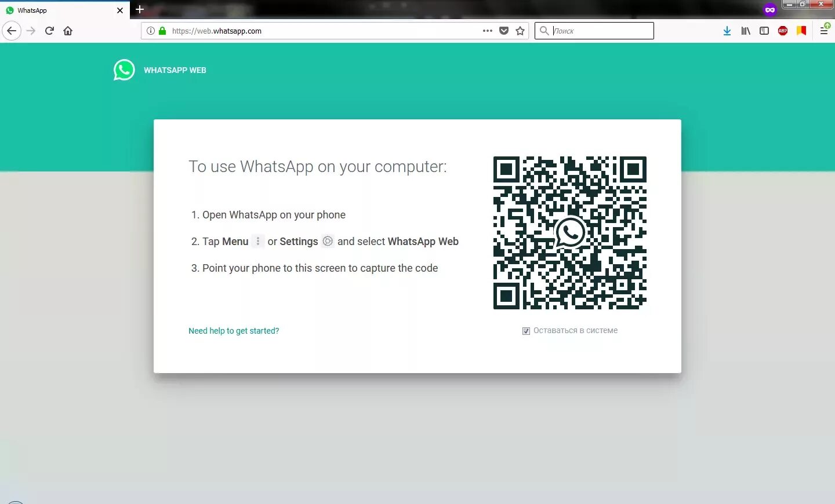The height and width of the screenshot is (504, 835).
Task: Reload the WhatsApp Web page
Action: click(49, 31)
